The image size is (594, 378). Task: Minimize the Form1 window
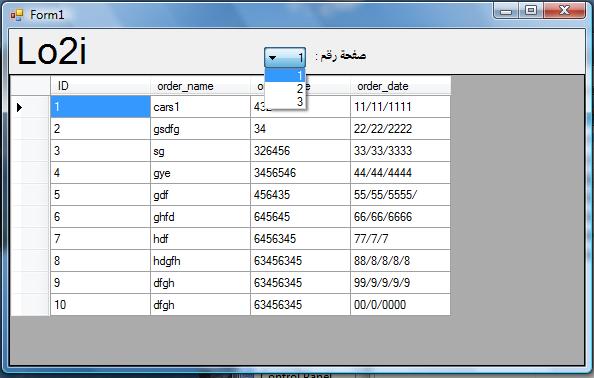(506, 10)
